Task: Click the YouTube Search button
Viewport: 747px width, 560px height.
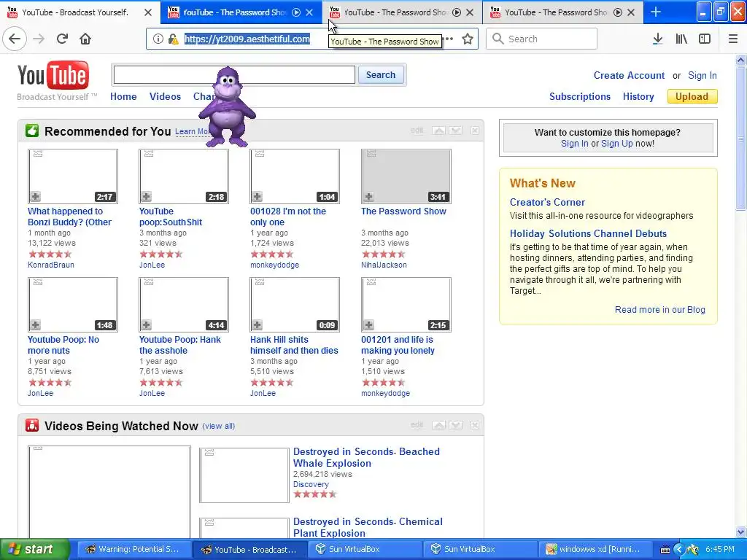Action: 381,75
